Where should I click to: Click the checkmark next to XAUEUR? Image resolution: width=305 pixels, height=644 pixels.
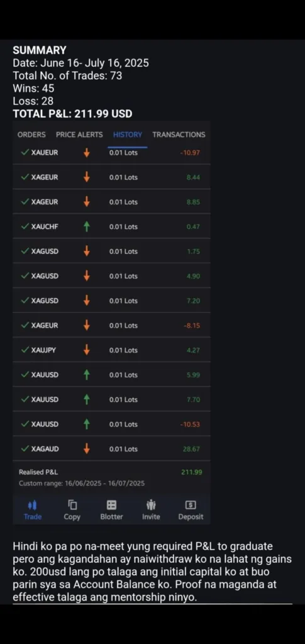25,152
